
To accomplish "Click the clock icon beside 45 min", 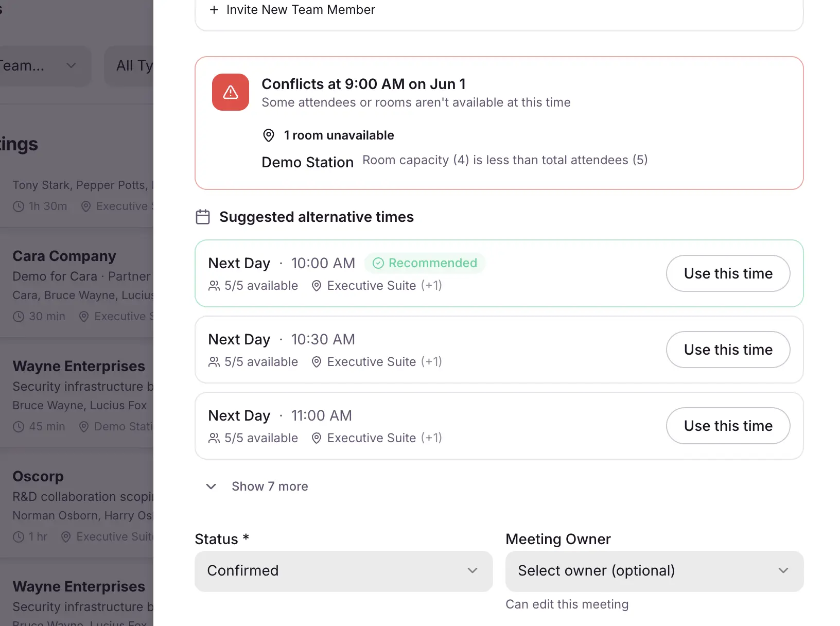I will [x=19, y=427].
